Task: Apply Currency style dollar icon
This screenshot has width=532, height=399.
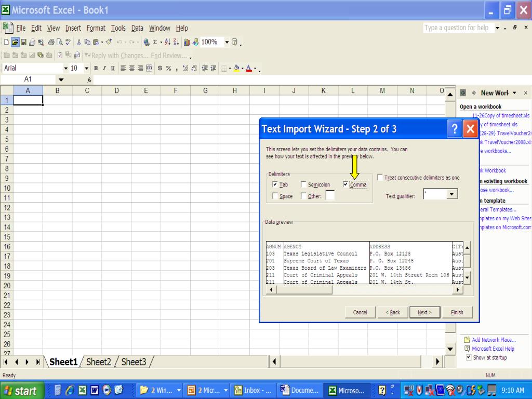Action: click(x=160, y=68)
